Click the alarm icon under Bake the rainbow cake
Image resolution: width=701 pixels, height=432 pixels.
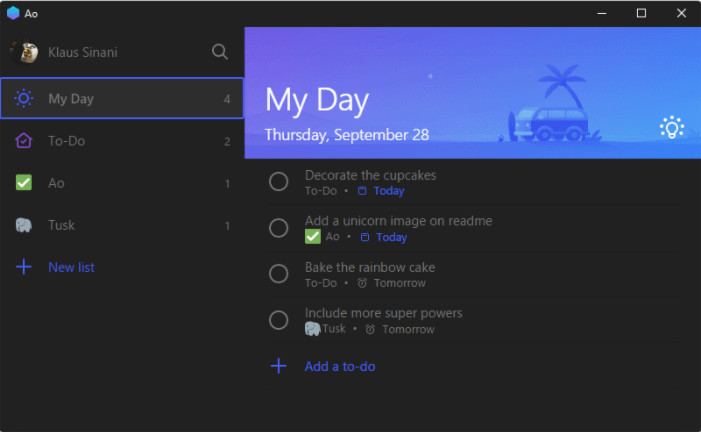(x=362, y=283)
